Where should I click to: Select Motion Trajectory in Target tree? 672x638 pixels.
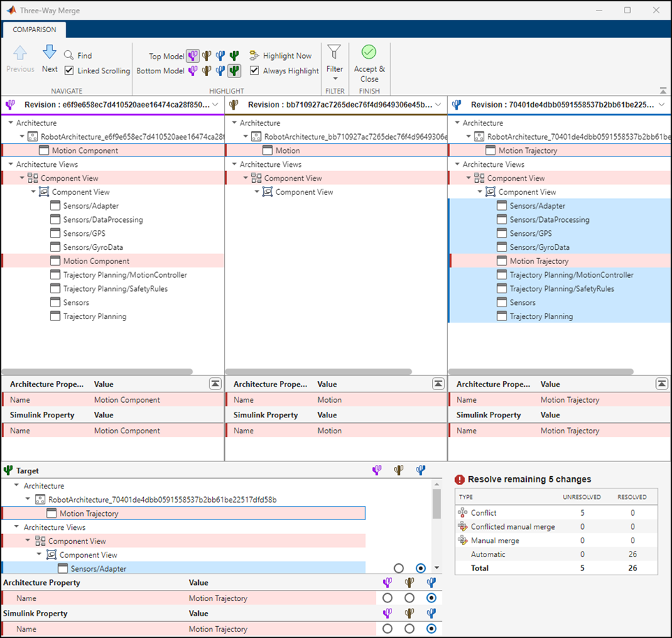click(x=89, y=514)
